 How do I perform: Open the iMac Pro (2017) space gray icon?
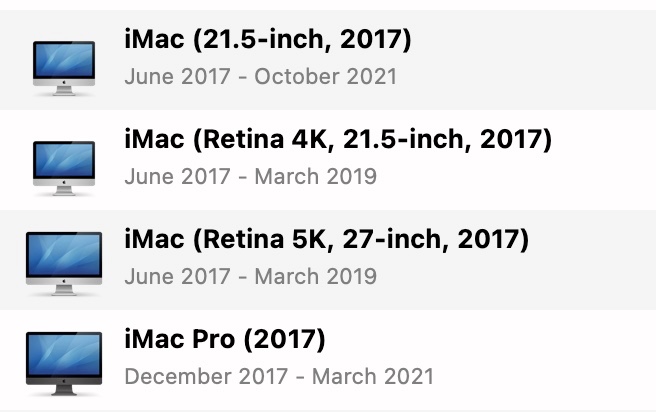[x=63, y=362]
